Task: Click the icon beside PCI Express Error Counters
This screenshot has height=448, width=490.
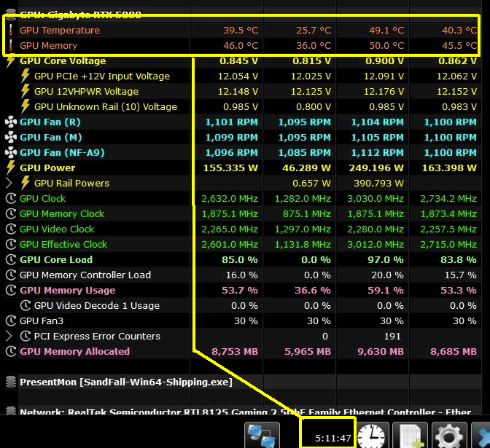Action: tap(26, 337)
